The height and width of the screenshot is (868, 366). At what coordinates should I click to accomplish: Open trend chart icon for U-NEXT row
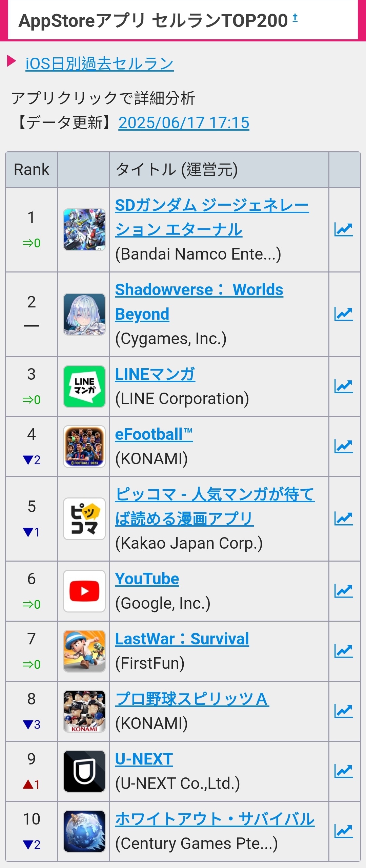tap(344, 771)
